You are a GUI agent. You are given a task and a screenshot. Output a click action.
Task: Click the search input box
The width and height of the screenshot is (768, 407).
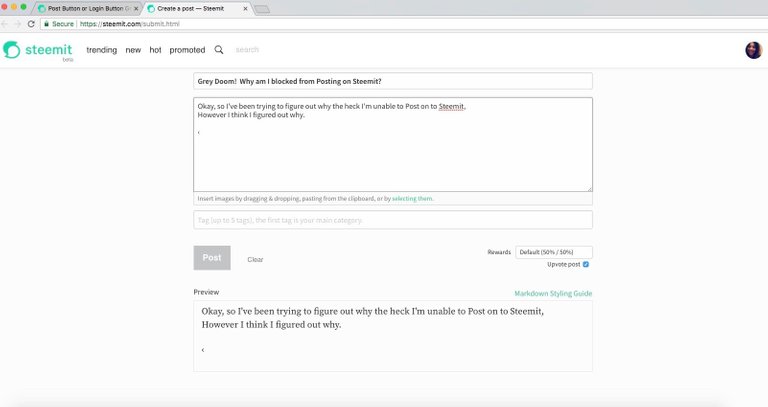(247, 50)
